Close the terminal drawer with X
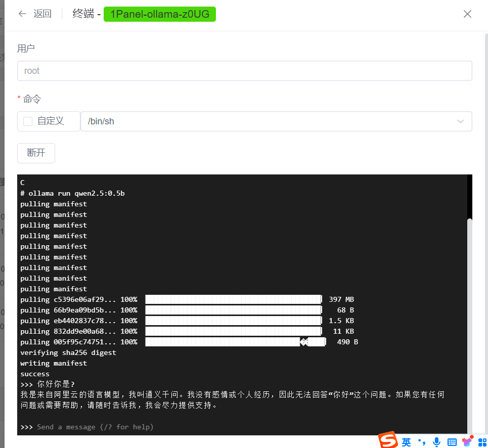The image size is (488, 448). click(x=467, y=14)
